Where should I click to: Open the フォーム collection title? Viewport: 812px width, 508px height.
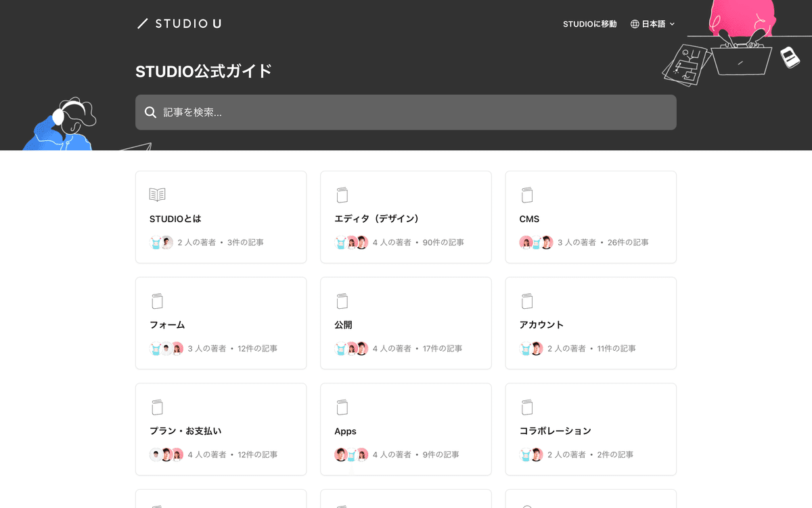[x=167, y=325]
